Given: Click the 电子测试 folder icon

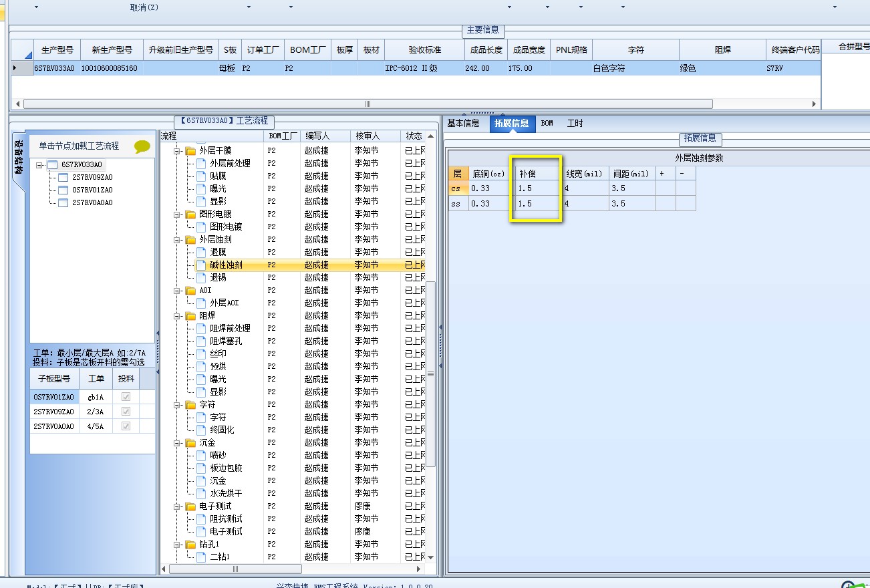Looking at the screenshot, I should point(190,506).
